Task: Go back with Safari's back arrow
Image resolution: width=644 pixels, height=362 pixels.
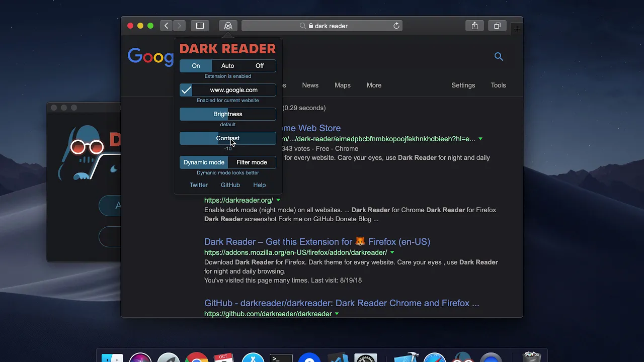Action: tap(167, 26)
